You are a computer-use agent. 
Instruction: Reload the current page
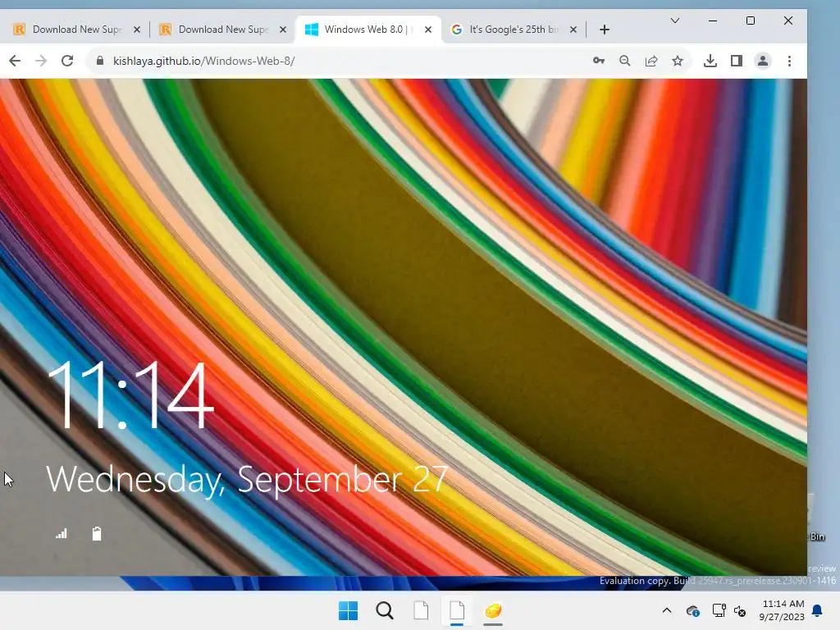click(67, 61)
